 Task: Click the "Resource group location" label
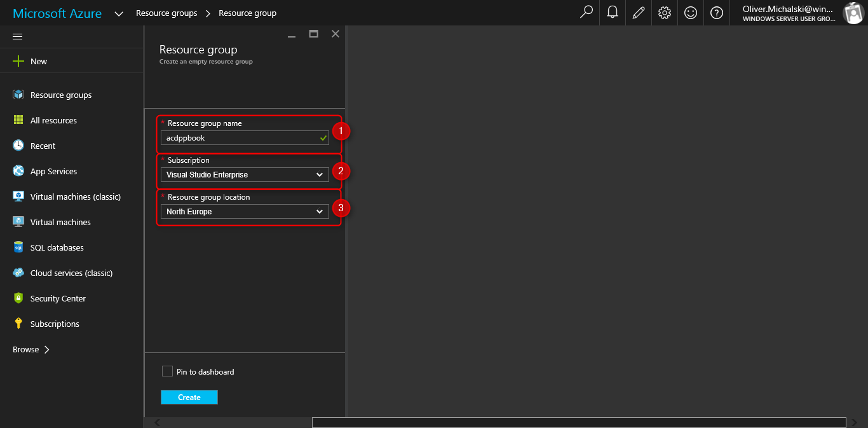[209, 197]
